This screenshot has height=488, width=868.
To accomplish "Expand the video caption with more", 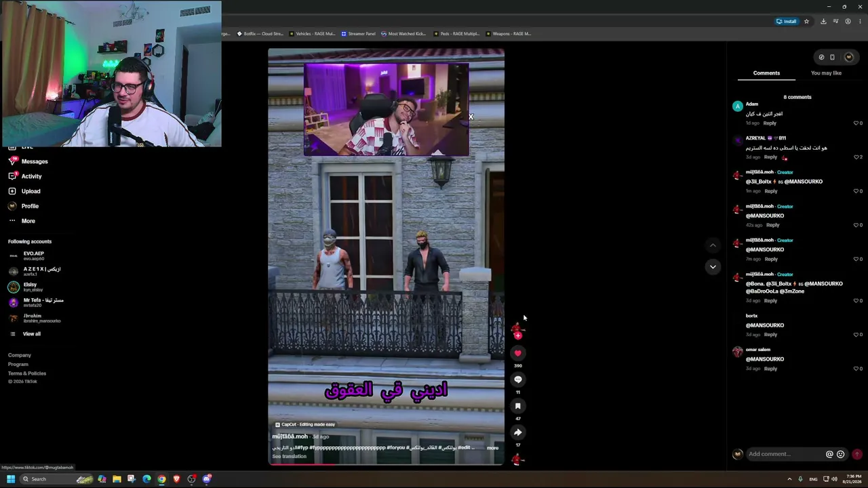I will [x=492, y=448].
